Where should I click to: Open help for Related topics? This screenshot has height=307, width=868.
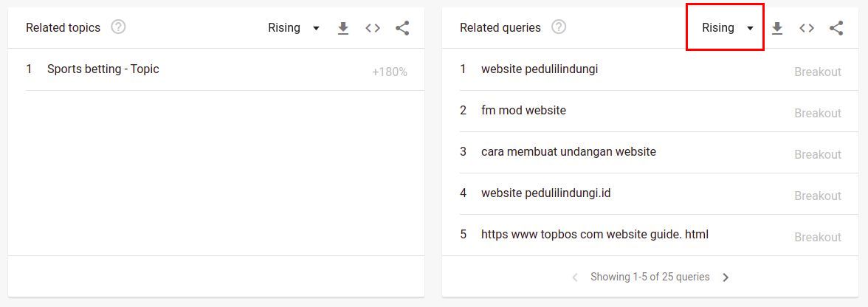(x=118, y=27)
